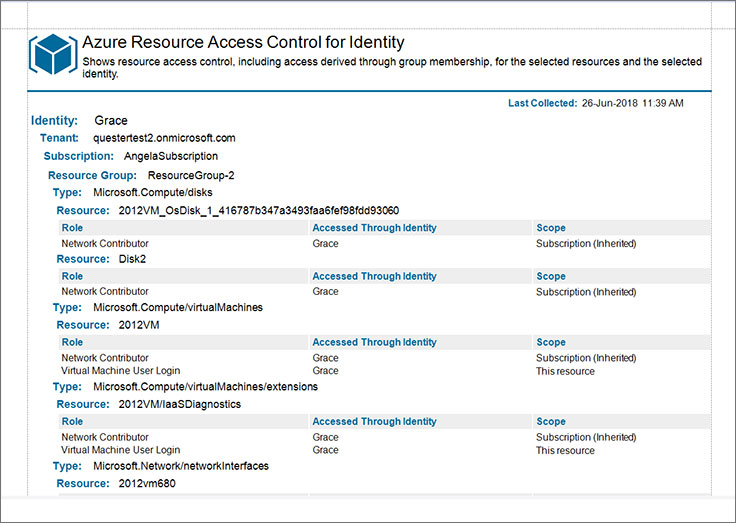Click Accessed Through Identity header under Disk2
The image size is (736, 523).
point(374,276)
